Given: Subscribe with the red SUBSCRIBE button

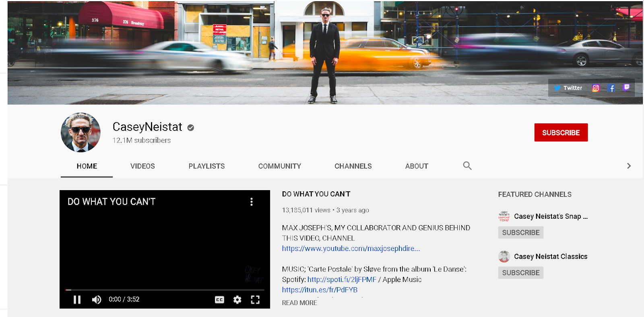Looking at the screenshot, I should 561,133.
